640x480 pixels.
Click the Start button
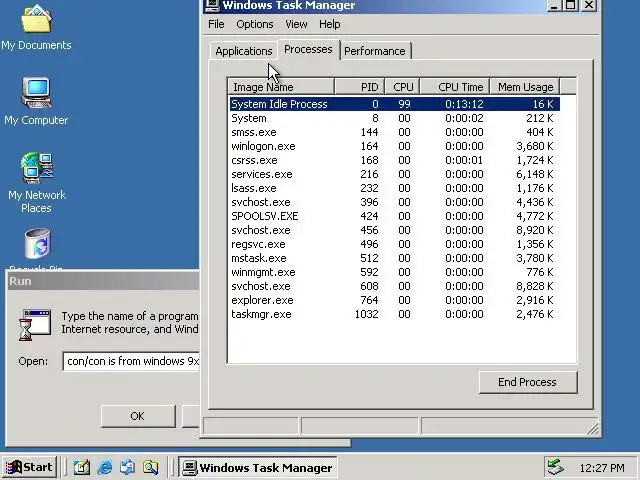[x=29, y=467]
